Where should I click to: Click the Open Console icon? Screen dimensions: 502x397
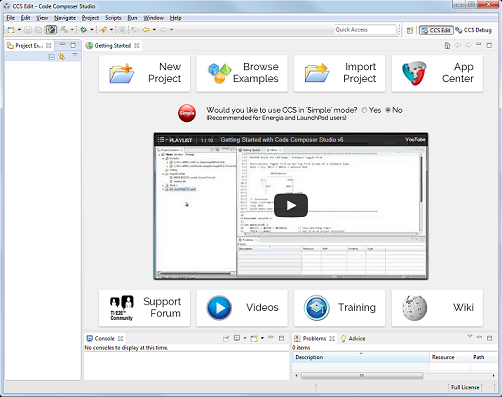click(254, 339)
